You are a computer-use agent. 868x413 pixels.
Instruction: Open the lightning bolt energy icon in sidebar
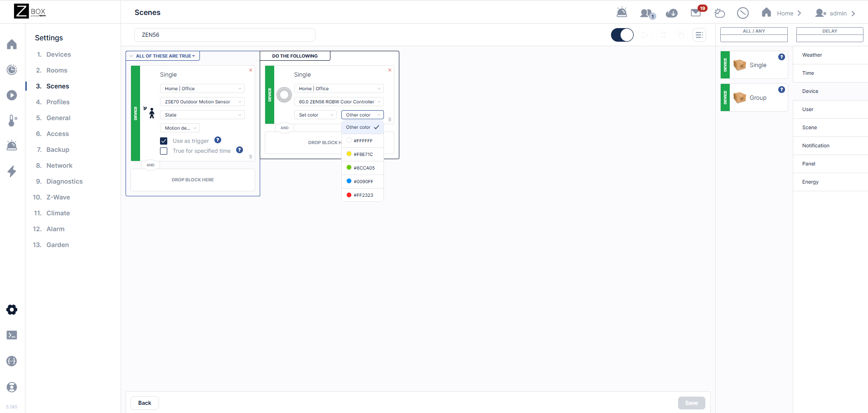[x=12, y=171]
